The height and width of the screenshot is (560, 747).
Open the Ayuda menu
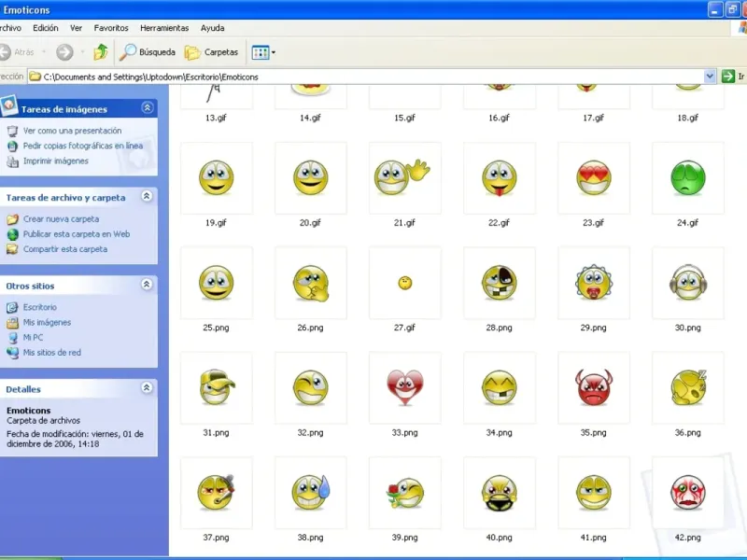pyautogui.click(x=213, y=28)
